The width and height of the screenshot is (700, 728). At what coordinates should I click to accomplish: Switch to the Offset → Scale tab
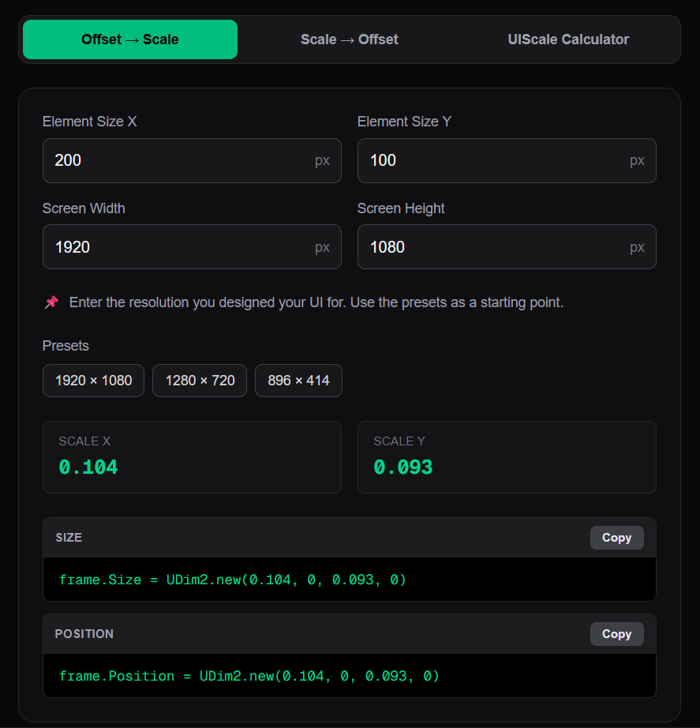(x=130, y=39)
